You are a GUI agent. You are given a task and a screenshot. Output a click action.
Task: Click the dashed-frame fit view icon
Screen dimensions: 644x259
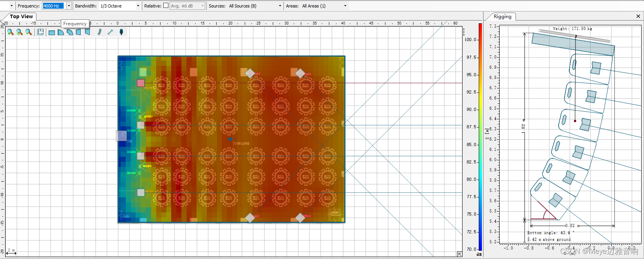point(40,32)
